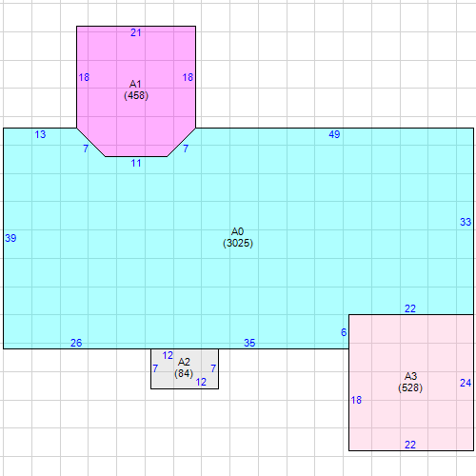
Task: Select the A3 (528) area label
Action: [x=410, y=382]
